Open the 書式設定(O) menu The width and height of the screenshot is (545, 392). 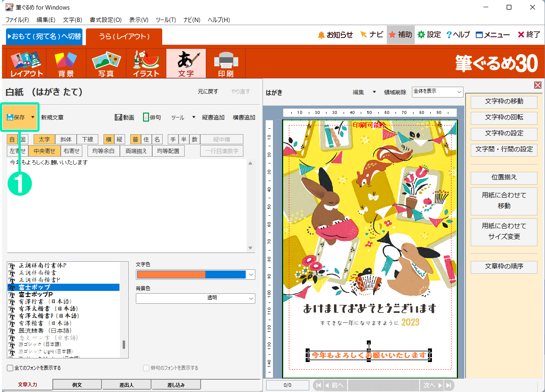tap(105, 20)
